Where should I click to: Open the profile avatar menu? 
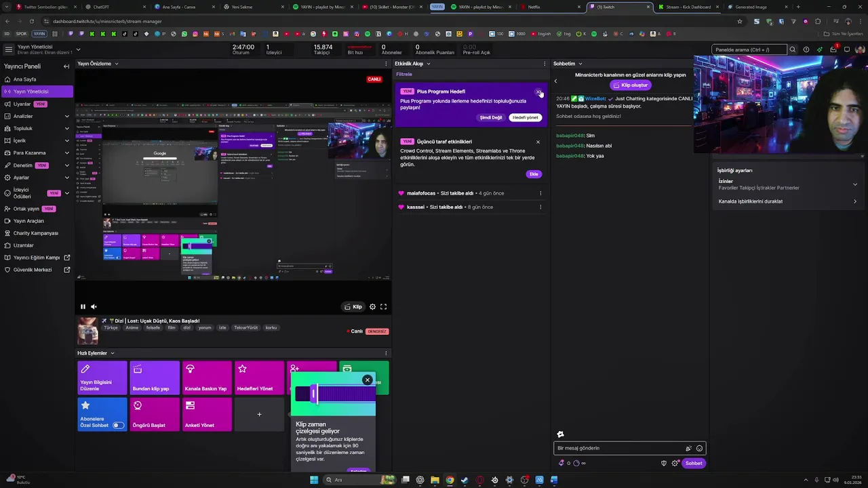coord(860,49)
